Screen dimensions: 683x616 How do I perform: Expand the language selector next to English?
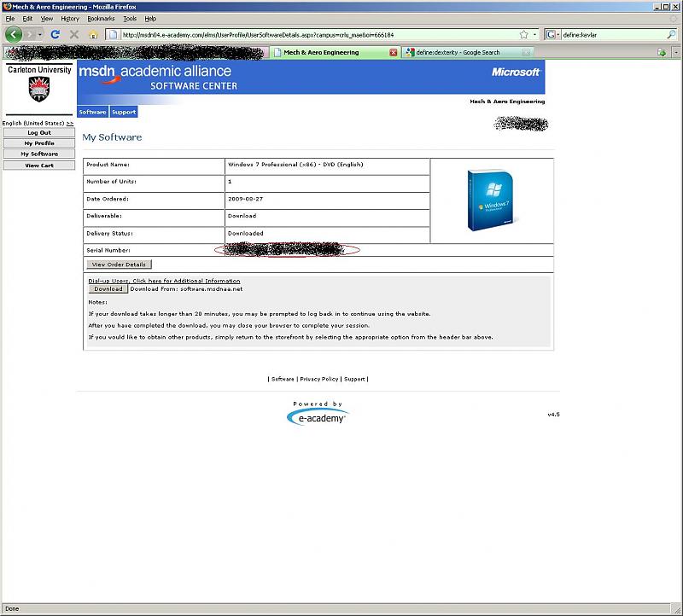pyautogui.click(x=70, y=124)
